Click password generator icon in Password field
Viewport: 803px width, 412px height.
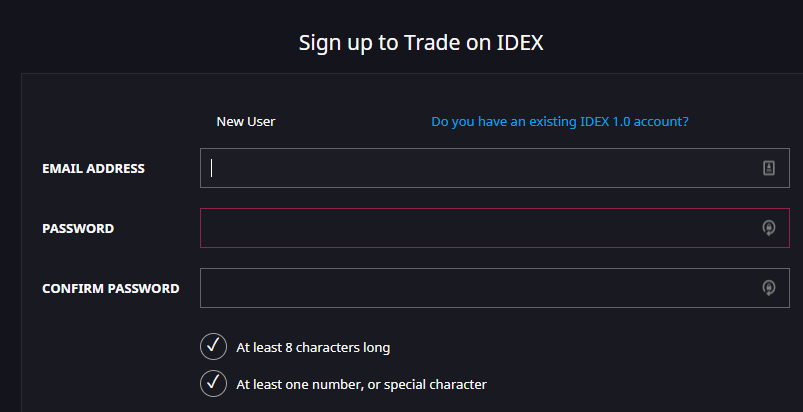point(768,228)
